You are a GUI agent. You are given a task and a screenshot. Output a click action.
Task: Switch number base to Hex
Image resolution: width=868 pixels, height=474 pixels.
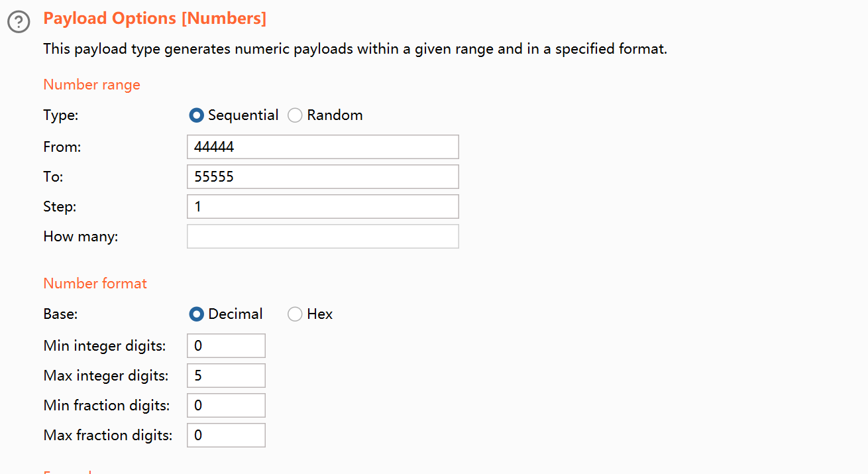point(295,314)
